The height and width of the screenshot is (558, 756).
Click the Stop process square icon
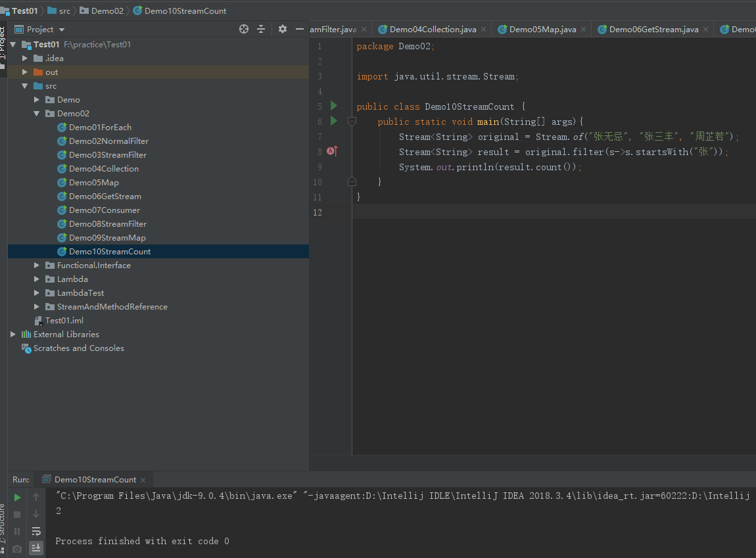tap(16, 514)
